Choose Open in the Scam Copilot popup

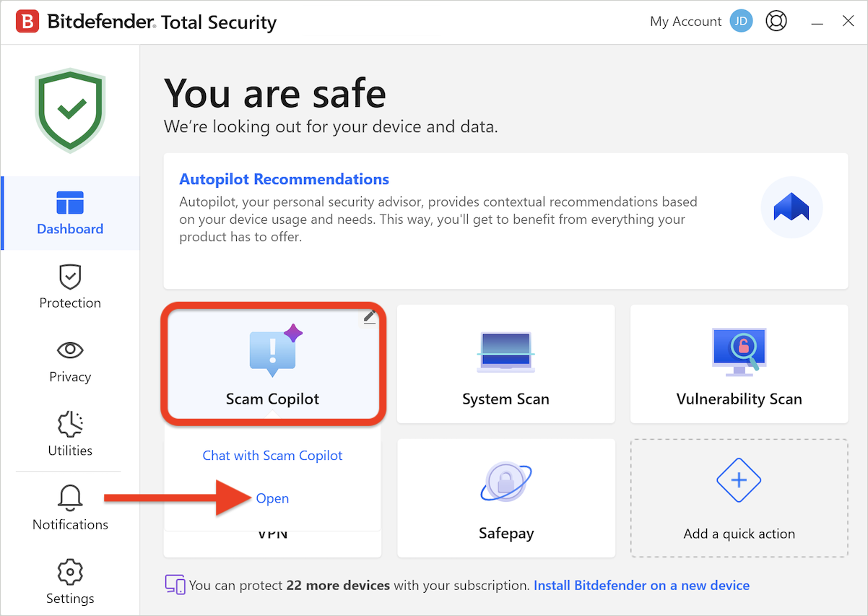click(x=272, y=498)
